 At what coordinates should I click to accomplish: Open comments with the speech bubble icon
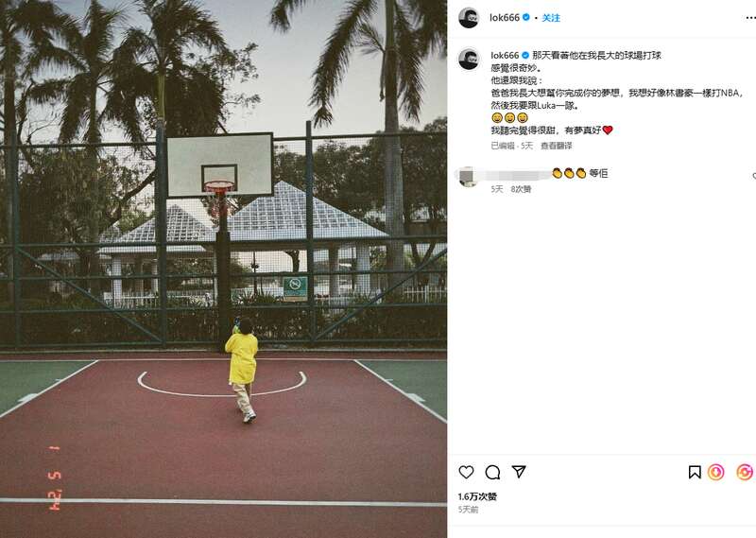coord(492,472)
